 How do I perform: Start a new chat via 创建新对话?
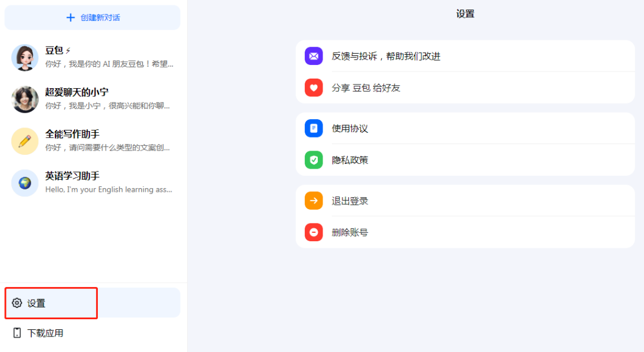pos(92,18)
